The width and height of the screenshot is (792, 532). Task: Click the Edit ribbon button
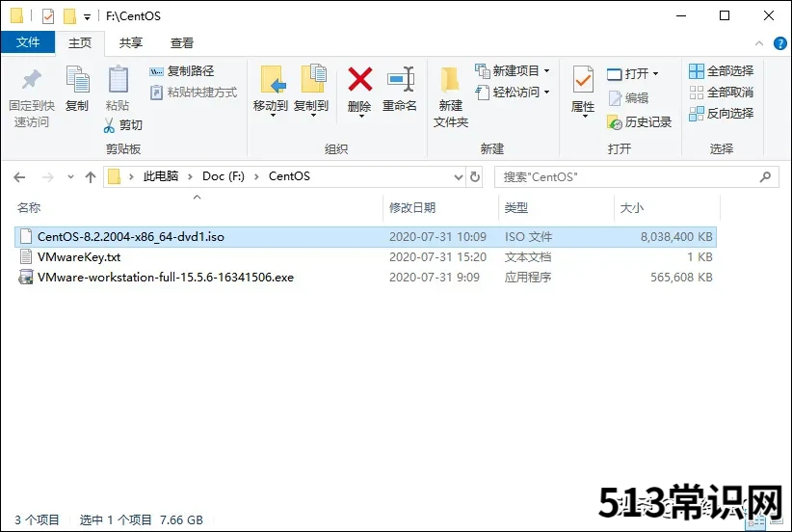coord(628,98)
